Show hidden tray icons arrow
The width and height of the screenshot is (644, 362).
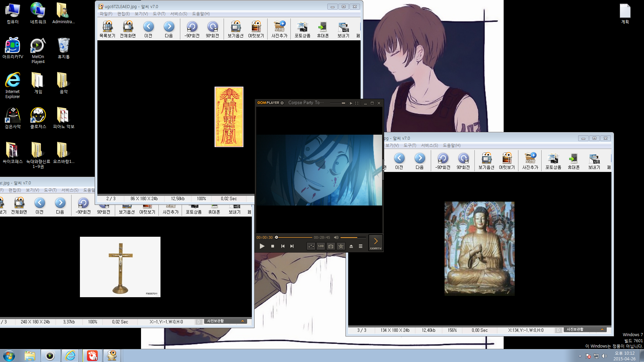580,356
